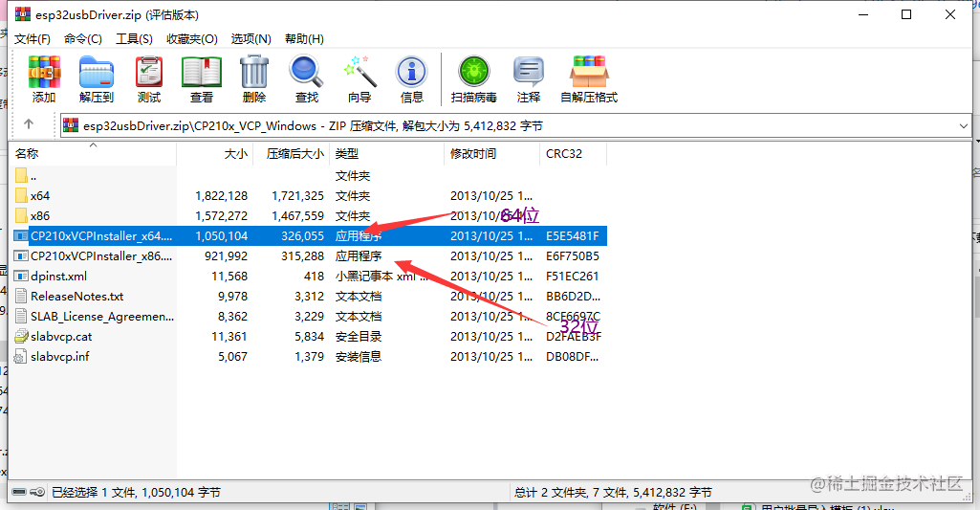Open the 查找 (Find) magnifier tool

point(307,78)
